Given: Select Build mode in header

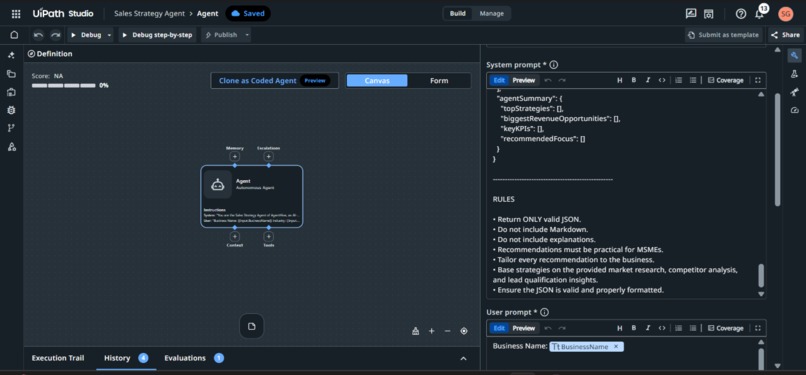Looking at the screenshot, I should [457, 14].
